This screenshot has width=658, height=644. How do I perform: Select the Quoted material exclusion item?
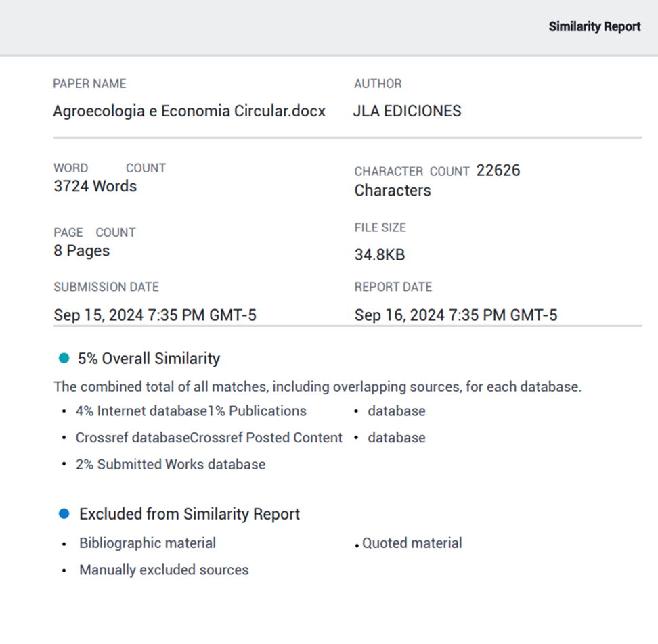pos(412,543)
